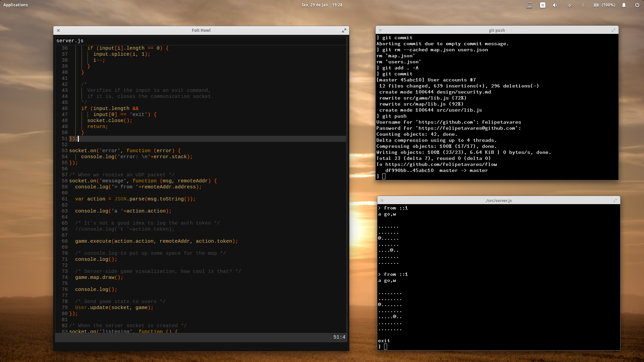The image size is (644, 362).
Task: Click the game.execute line in editor
Action: pyautogui.click(x=156, y=241)
